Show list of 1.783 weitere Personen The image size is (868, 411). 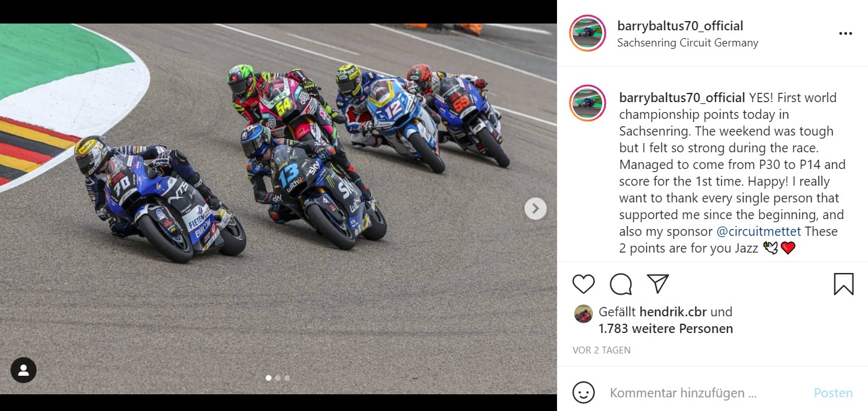tap(666, 329)
